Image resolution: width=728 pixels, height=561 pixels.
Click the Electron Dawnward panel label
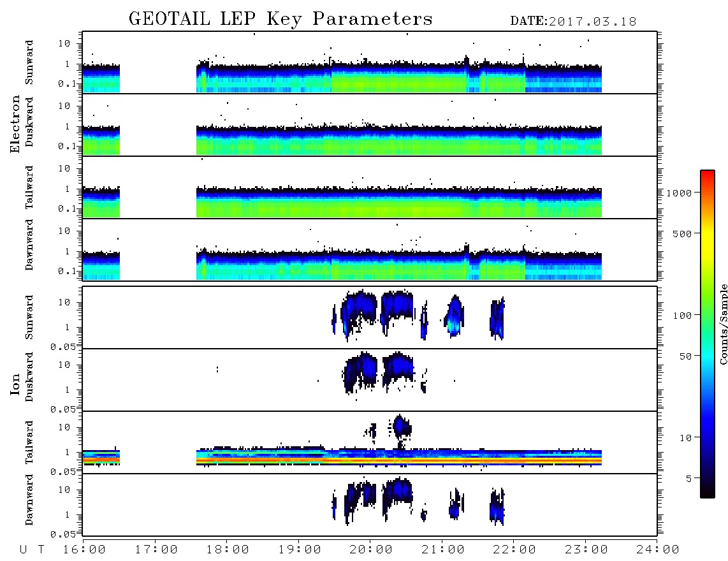pos(29,245)
